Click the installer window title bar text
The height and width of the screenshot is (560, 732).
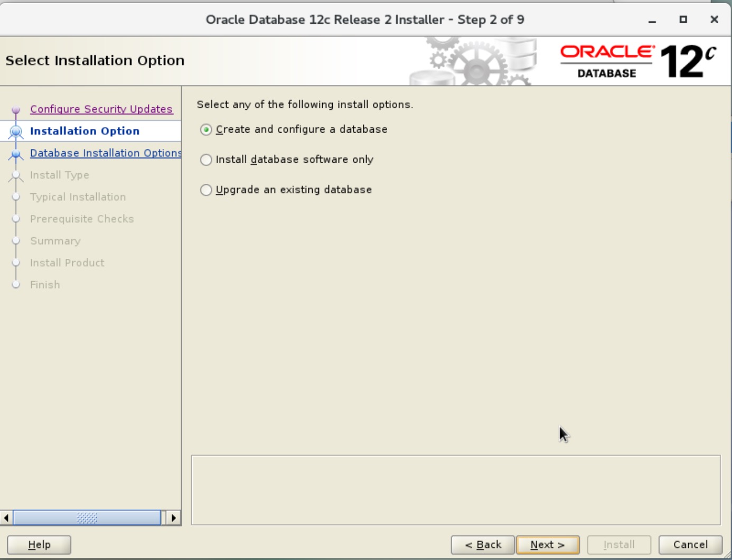(x=365, y=20)
